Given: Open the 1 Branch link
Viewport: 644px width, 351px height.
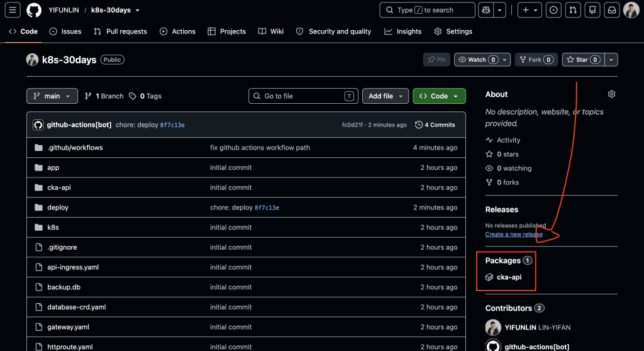Looking at the screenshot, I should [x=104, y=96].
